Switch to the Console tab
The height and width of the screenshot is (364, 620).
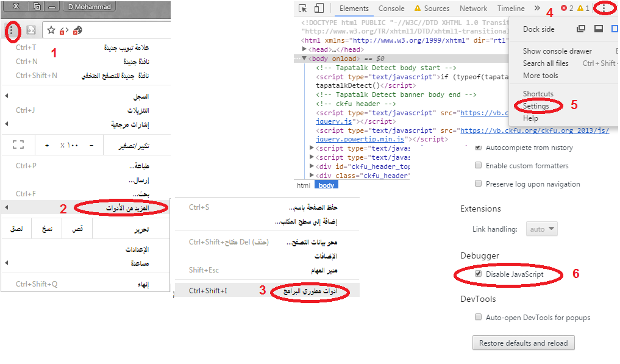[x=391, y=9]
